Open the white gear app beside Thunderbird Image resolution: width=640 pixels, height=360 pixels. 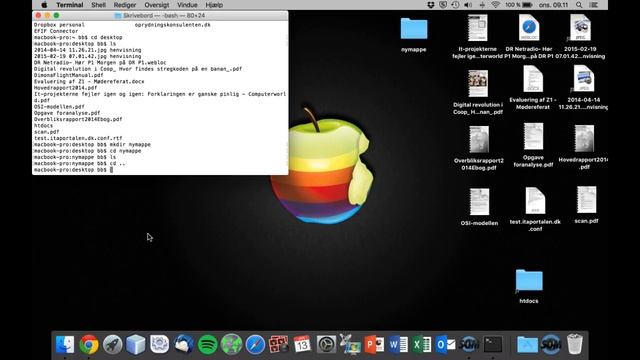160,344
